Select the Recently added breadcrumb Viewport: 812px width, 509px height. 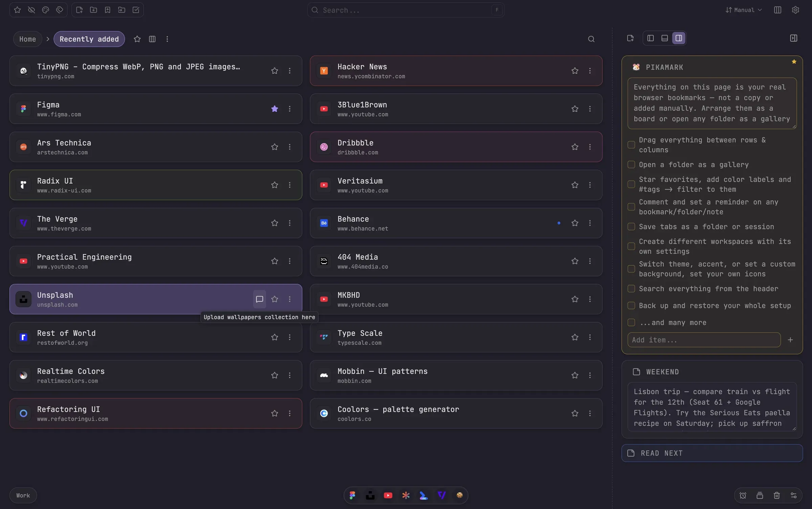coord(89,39)
